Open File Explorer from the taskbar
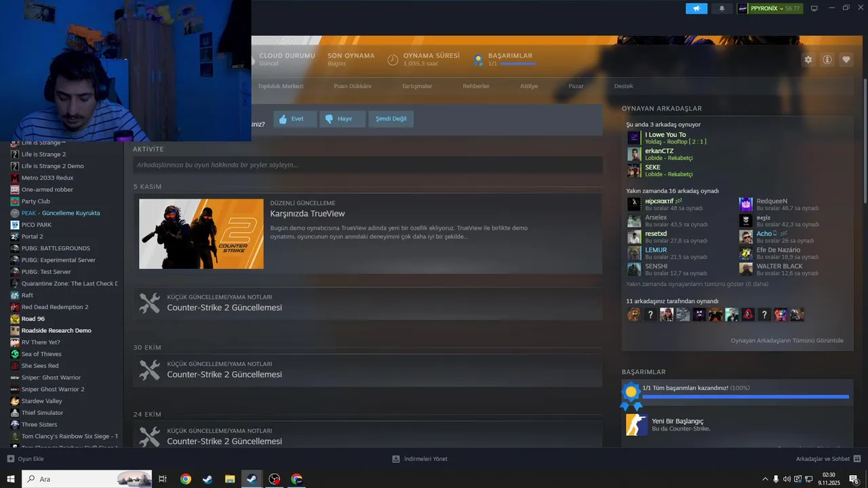Screen dimensions: 868x488 click(x=230, y=479)
